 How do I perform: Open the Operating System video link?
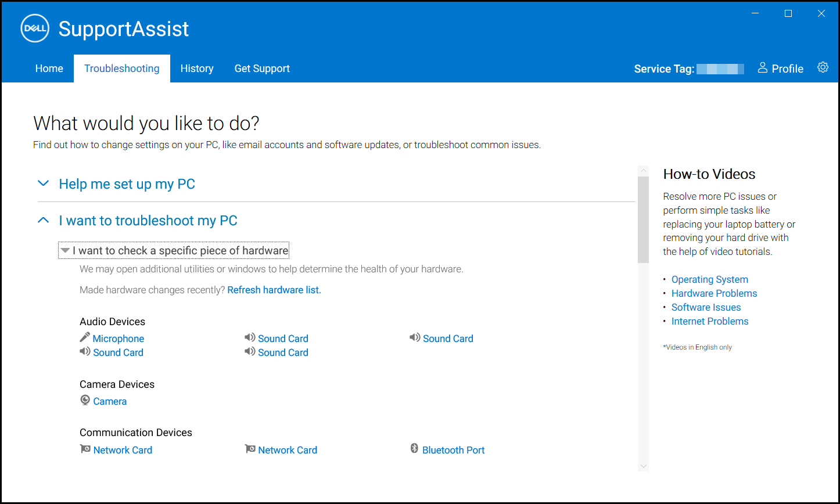(709, 279)
